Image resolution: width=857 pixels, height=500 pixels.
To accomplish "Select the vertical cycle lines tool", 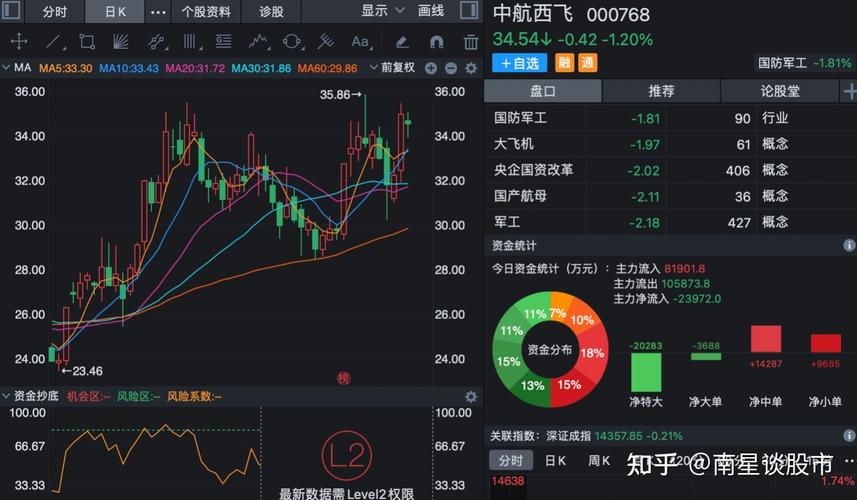I will pyautogui.click(x=190, y=42).
